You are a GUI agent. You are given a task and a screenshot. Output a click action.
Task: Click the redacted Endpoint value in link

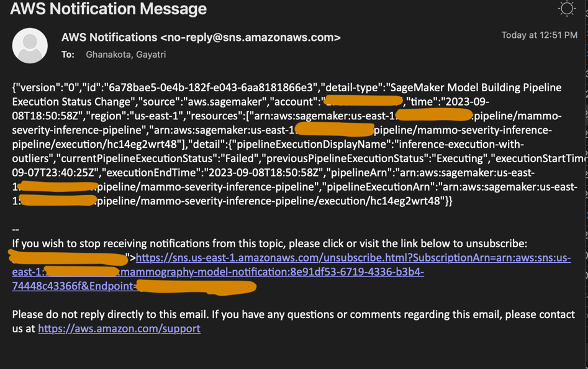pos(196,286)
